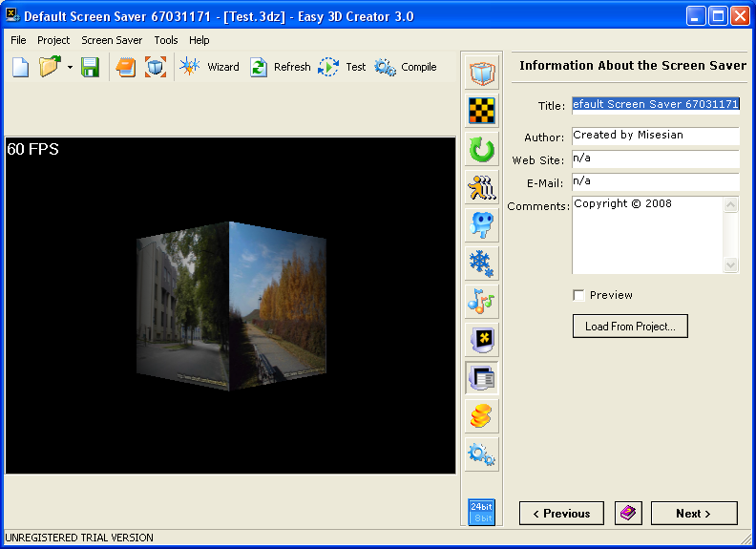This screenshot has height=549, width=756.
Task: Open the blue character icon step
Action: point(482,225)
